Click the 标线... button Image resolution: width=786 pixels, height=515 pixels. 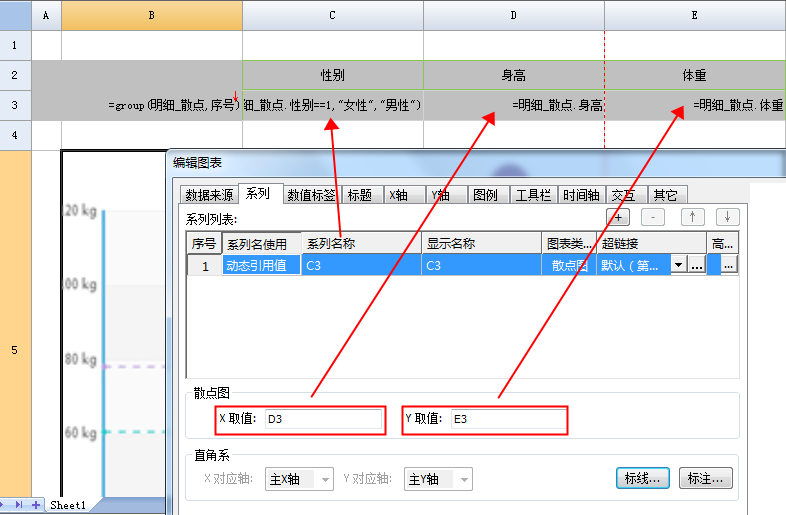pos(642,479)
